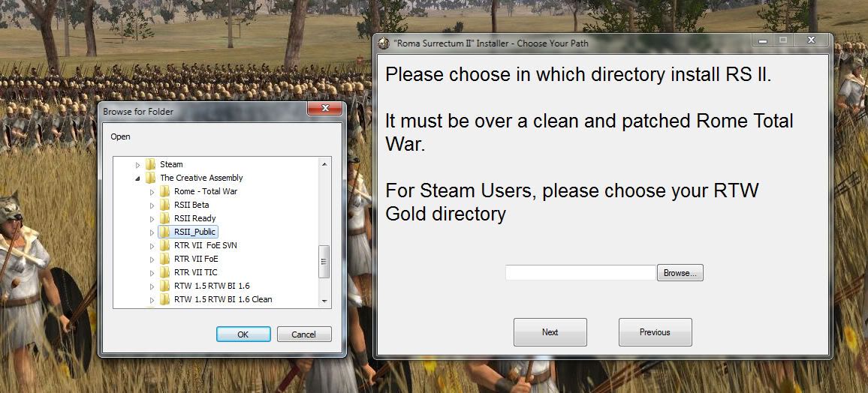Choose the RTW 1.5 RTW BI 1.6 folder
This screenshot has height=393, width=868.
point(206,286)
